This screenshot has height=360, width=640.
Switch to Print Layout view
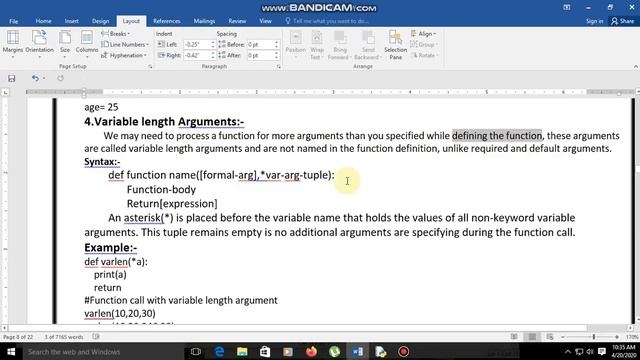click(x=532, y=337)
